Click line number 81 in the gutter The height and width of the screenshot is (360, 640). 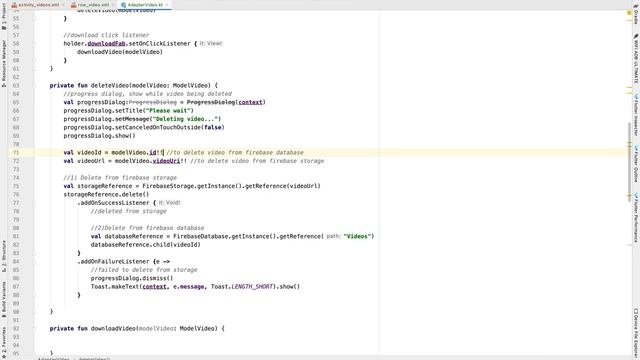pos(16,236)
